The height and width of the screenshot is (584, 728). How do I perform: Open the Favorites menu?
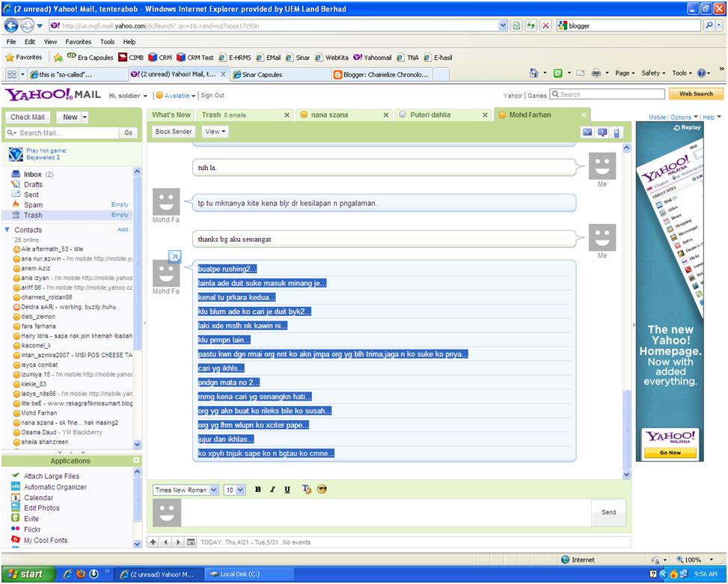click(78, 42)
